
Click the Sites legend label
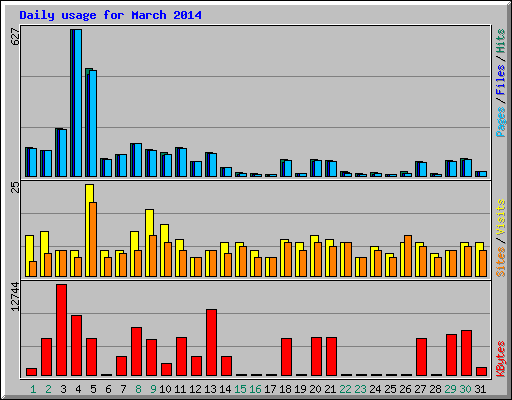click(x=500, y=262)
